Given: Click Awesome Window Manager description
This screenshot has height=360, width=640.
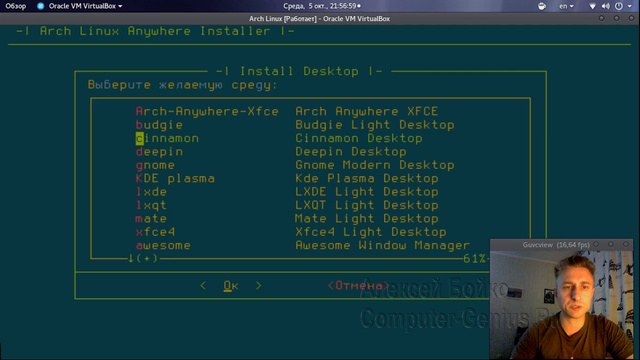Looking at the screenshot, I should pyautogui.click(x=382, y=246).
